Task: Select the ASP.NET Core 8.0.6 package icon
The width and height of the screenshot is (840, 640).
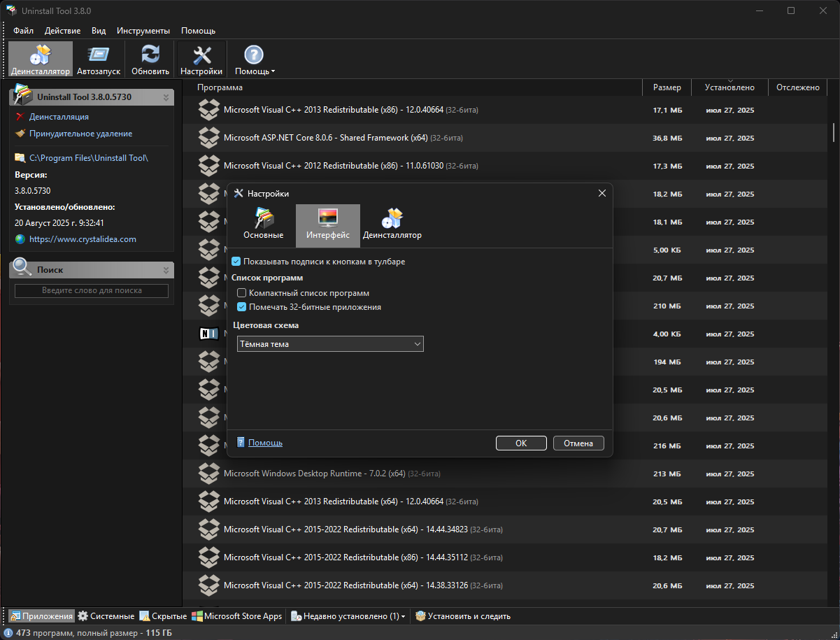Action: 209,138
